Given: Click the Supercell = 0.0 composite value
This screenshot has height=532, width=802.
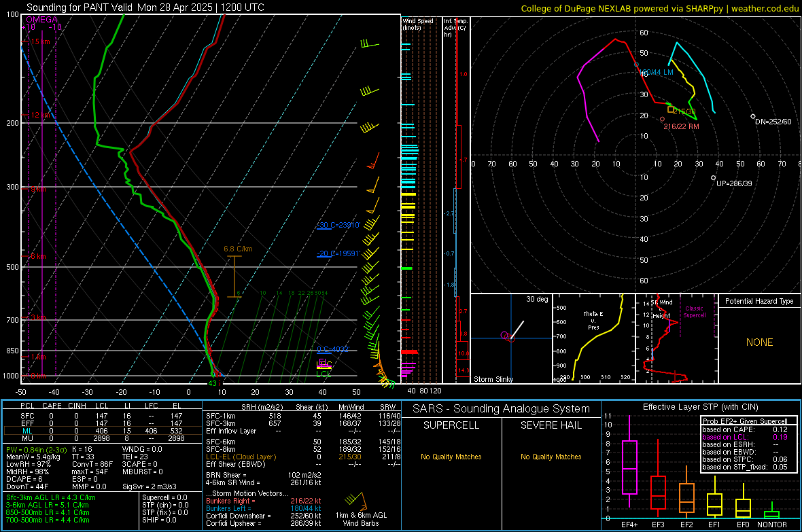Looking at the screenshot, I should pyautogui.click(x=164, y=497).
